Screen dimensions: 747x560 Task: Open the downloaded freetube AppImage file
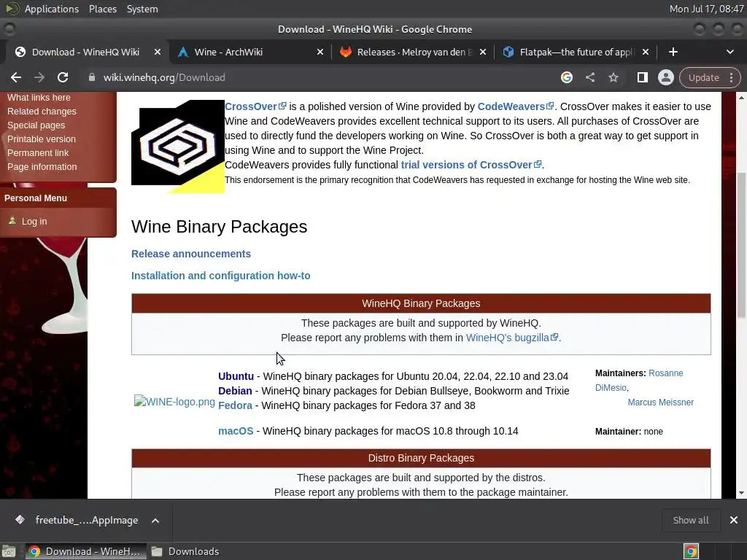coord(86,520)
